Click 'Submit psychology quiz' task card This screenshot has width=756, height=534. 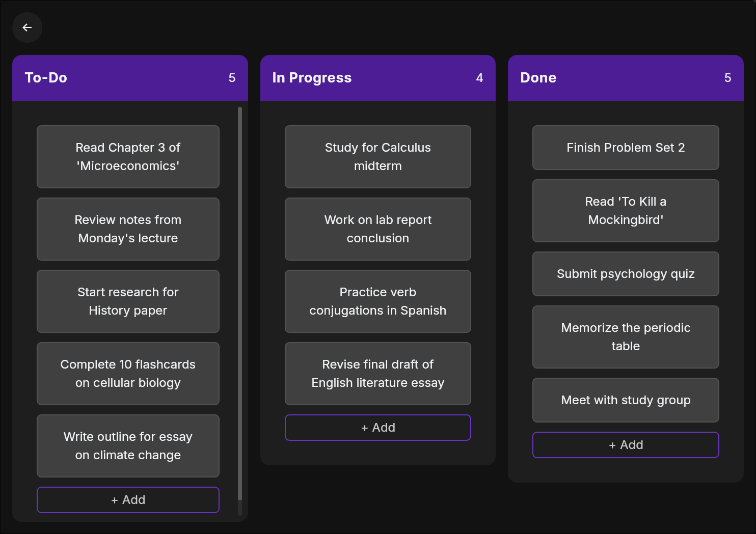point(625,274)
